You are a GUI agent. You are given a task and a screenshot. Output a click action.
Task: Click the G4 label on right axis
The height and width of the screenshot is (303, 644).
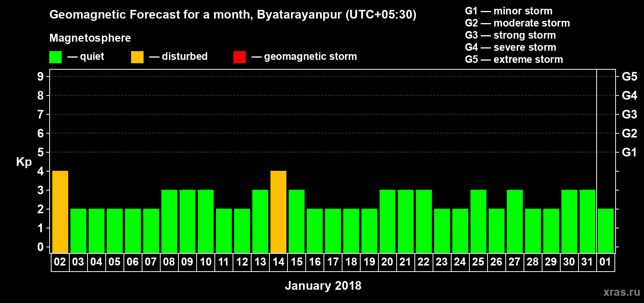click(x=630, y=95)
